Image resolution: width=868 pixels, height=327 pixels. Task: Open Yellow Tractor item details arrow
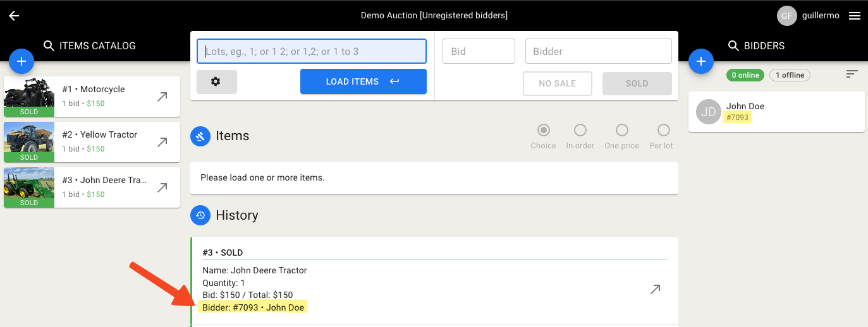tap(162, 142)
